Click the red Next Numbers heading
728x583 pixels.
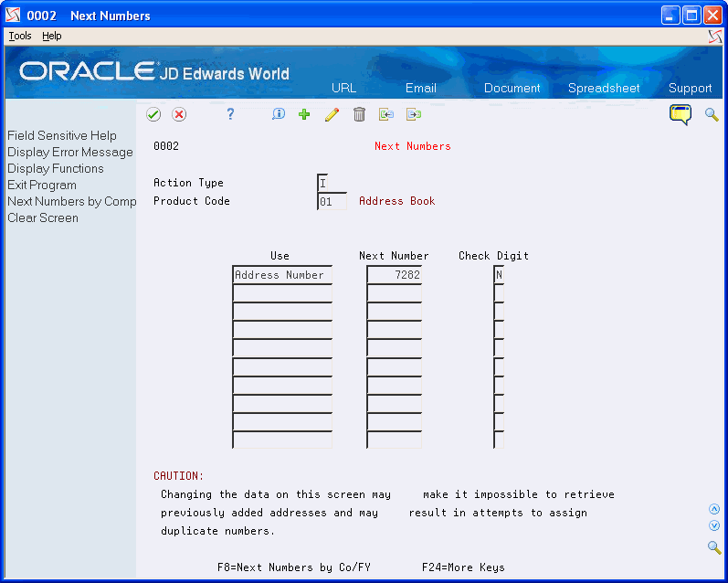(412, 146)
